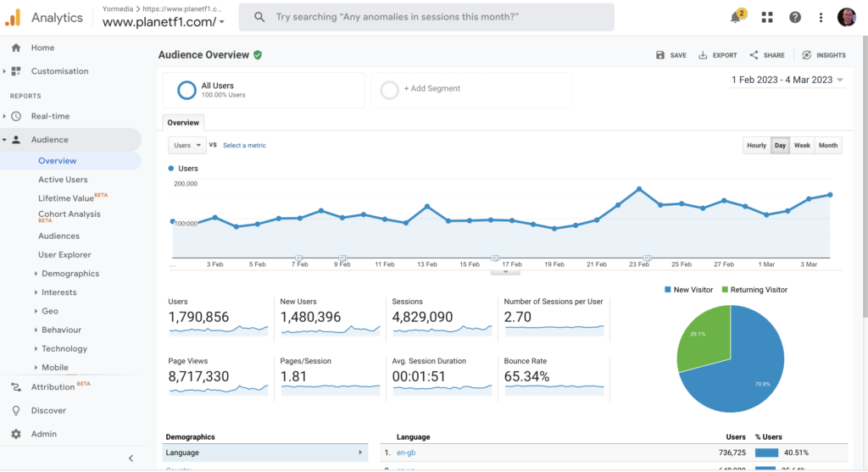Click the Save disk icon
This screenshot has width=868, height=472.
pyautogui.click(x=659, y=55)
